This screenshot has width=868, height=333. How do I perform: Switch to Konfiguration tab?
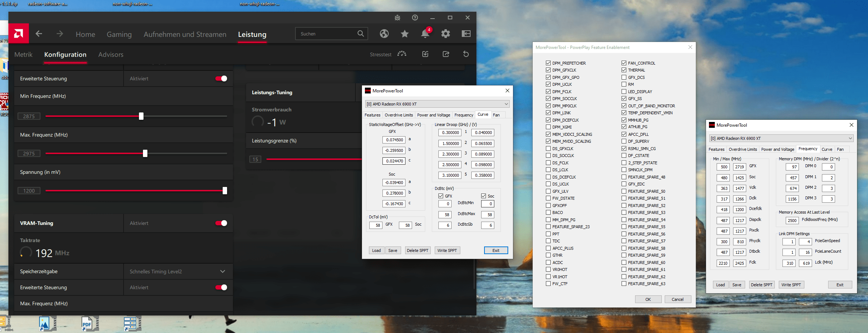point(65,54)
